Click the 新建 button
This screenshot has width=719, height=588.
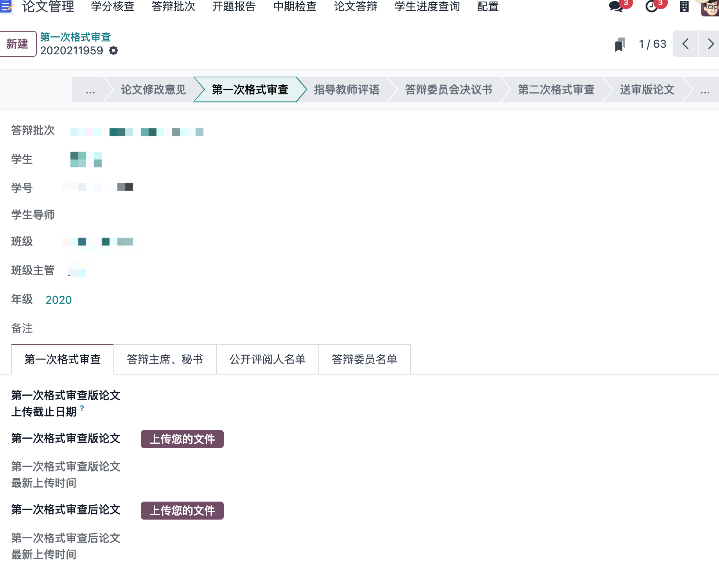tap(17, 44)
